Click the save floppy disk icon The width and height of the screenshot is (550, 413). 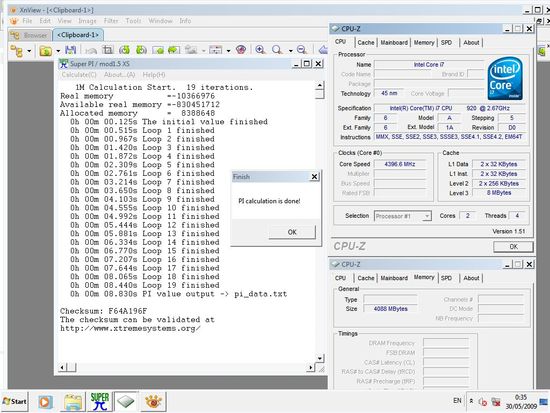71,50
